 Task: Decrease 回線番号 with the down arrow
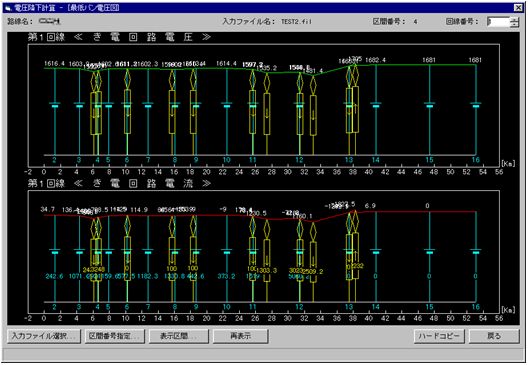click(x=514, y=25)
